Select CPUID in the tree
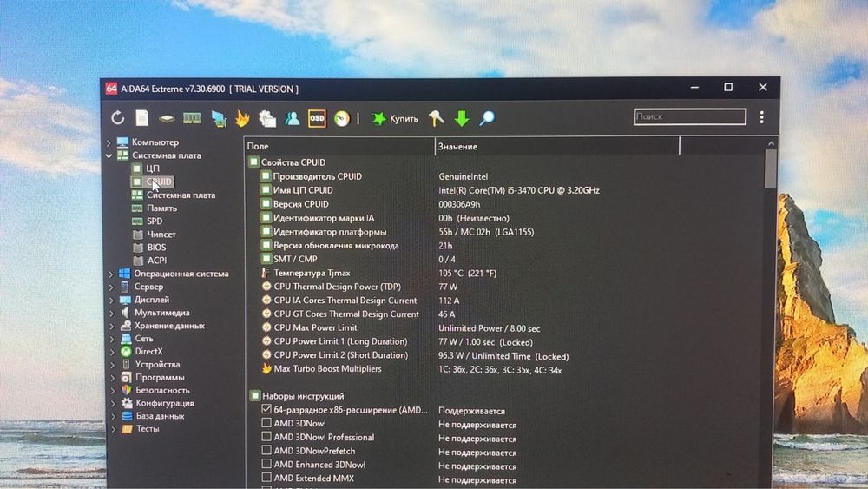 point(159,182)
